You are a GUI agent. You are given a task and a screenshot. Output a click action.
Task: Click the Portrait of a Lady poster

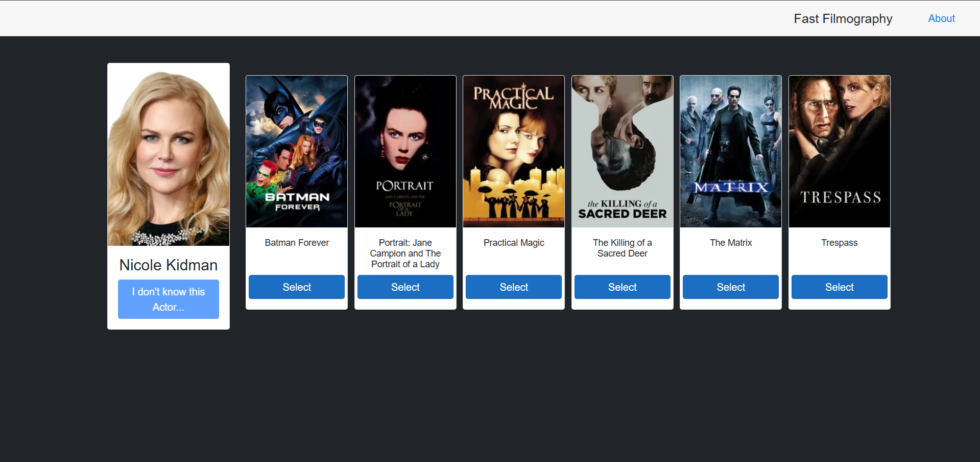tap(405, 151)
